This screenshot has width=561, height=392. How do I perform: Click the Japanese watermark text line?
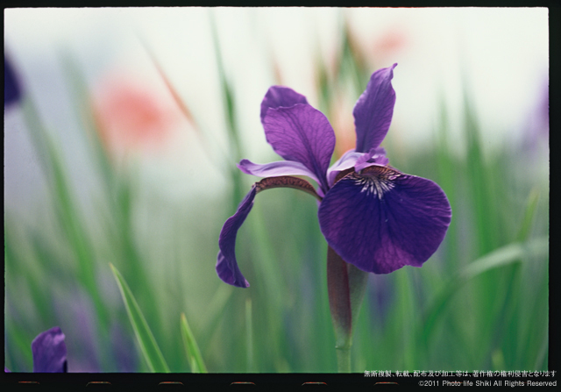(460, 374)
